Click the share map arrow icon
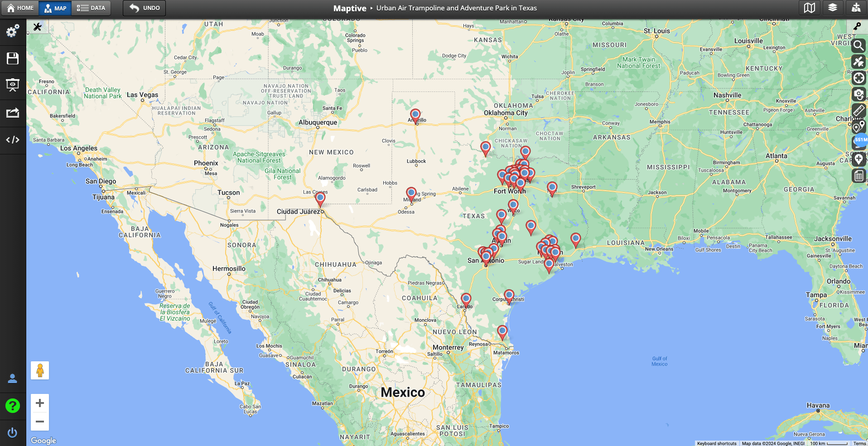 pyautogui.click(x=13, y=113)
